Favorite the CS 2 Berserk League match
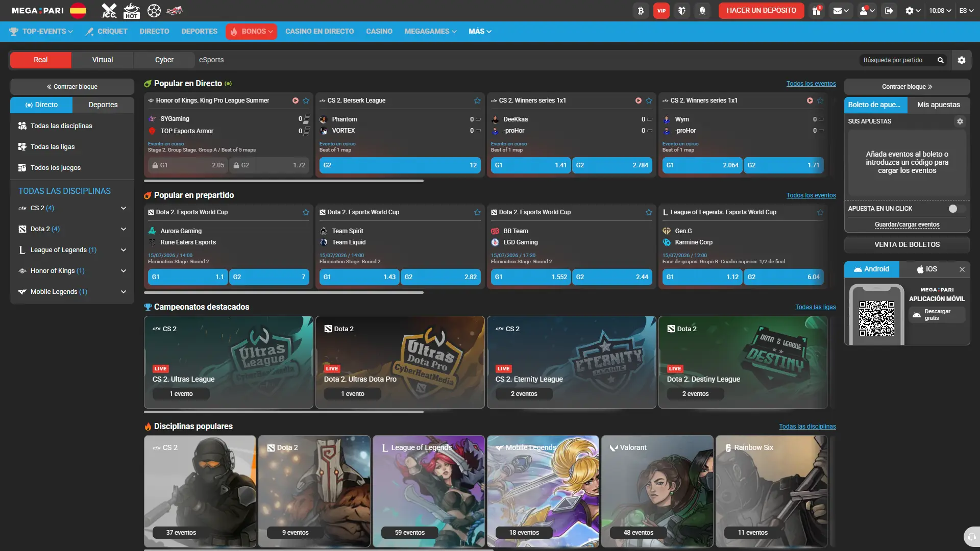 pyautogui.click(x=477, y=101)
